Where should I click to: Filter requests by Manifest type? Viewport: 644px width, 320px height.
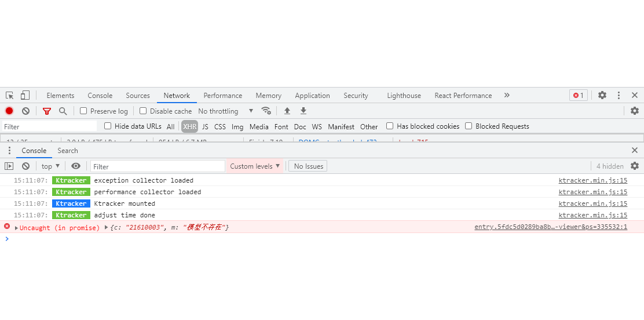pos(341,127)
